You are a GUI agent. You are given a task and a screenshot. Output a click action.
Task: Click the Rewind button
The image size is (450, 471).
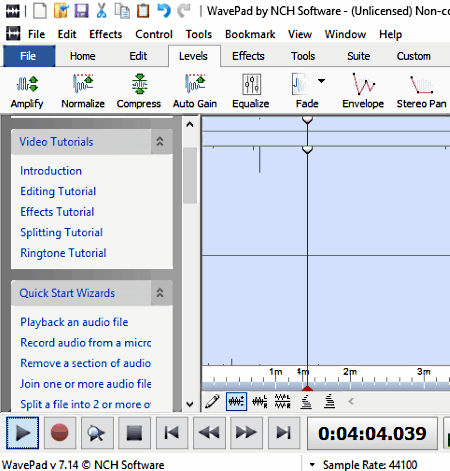[209, 433]
